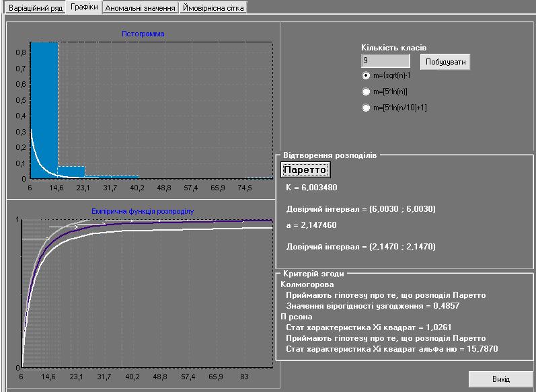The width and height of the screenshot is (536, 392).
Task: Open the Ймовірнісна сітка tab
Action: coord(213,7)
